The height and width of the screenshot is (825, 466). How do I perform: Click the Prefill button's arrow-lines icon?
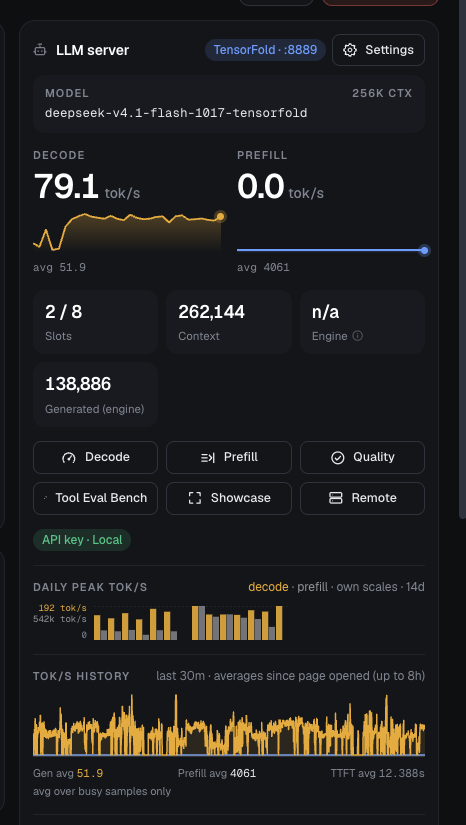click(x=208, y=458)
